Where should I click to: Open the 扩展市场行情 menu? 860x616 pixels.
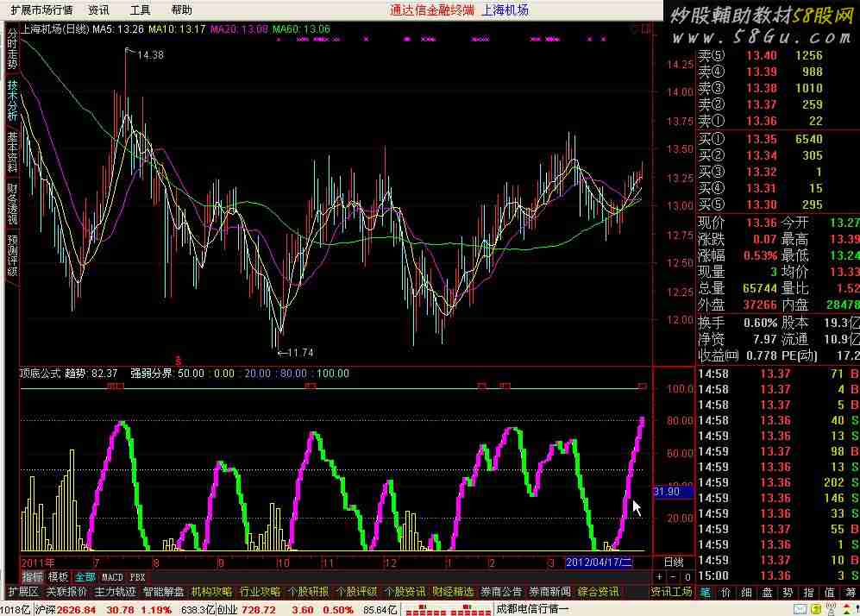coord(41,9)
